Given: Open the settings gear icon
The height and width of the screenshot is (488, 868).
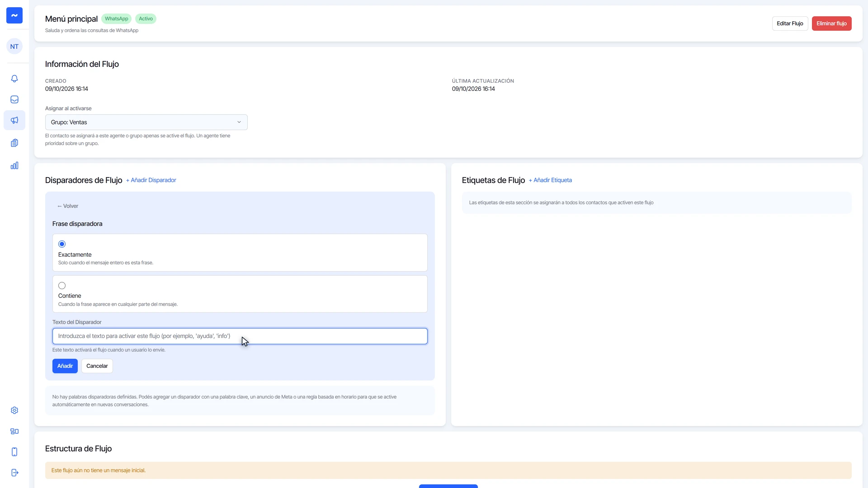Looking at the screenshot, I should (x=14, y=410).
